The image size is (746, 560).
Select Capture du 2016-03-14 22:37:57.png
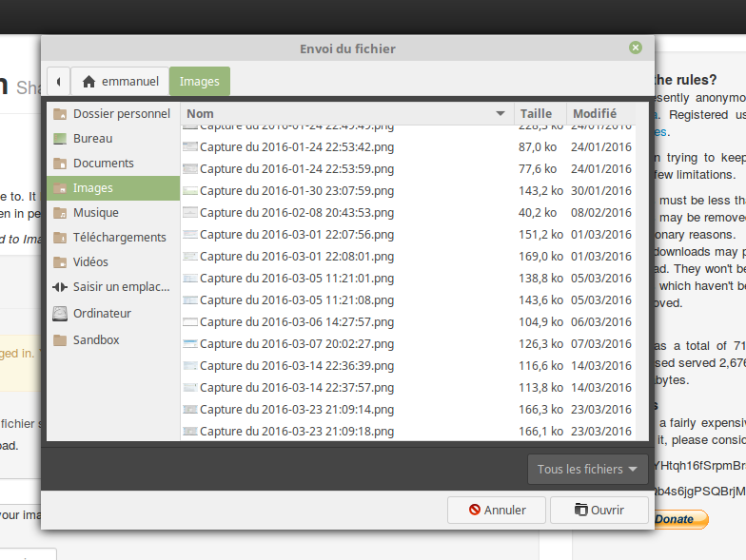pyautogui.click(x=407, y=388)
